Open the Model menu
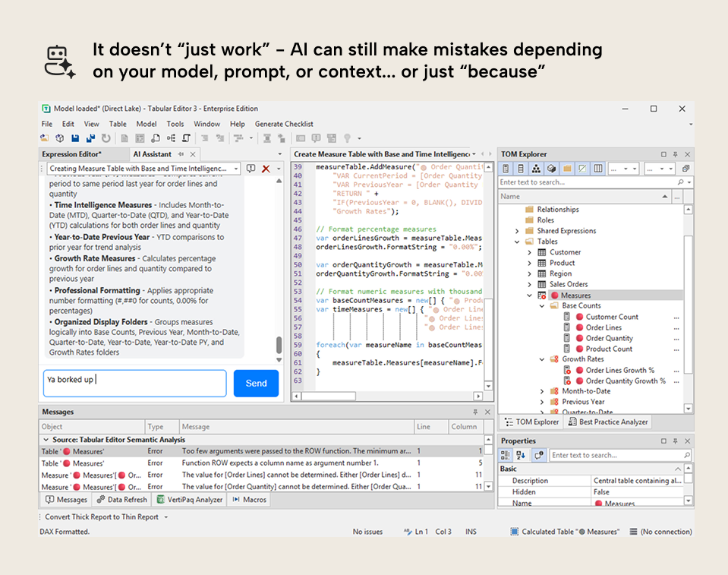Screen dimensions: 728x575 coord(147,124)
